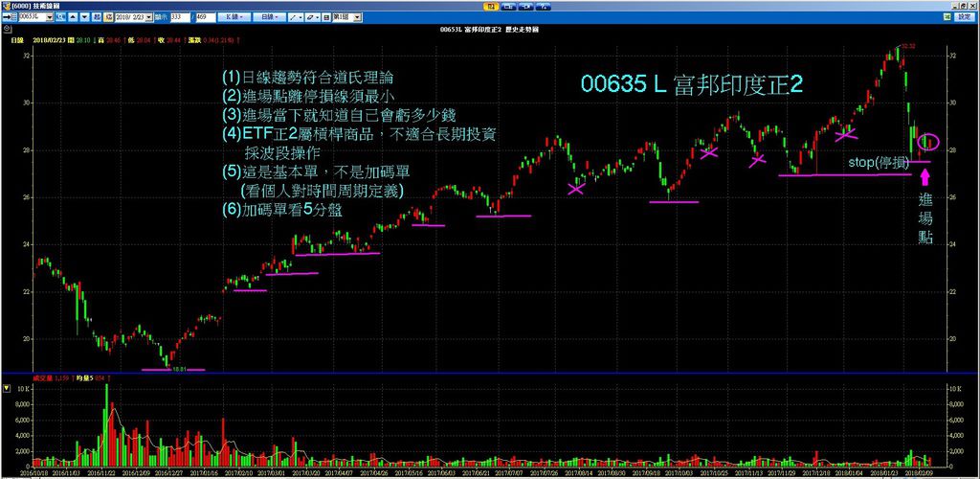Image resolution: width=980 pixels, height=479 pixels.
Task: Open the stock symbol 00653L dropdown
Action: click(50, 17)
